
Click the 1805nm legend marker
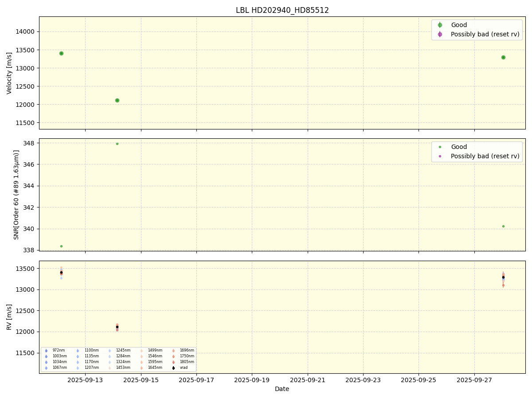(173, 362)
